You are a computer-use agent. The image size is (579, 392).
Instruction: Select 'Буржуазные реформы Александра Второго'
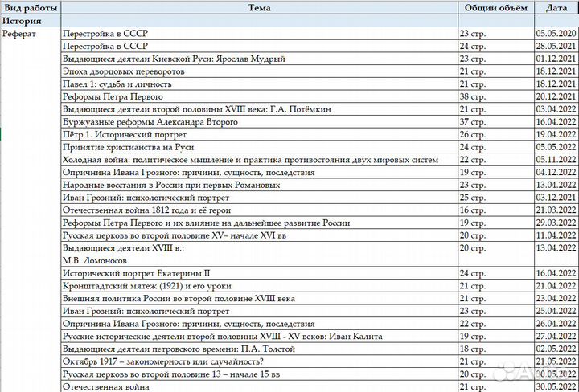coord(259,121)
